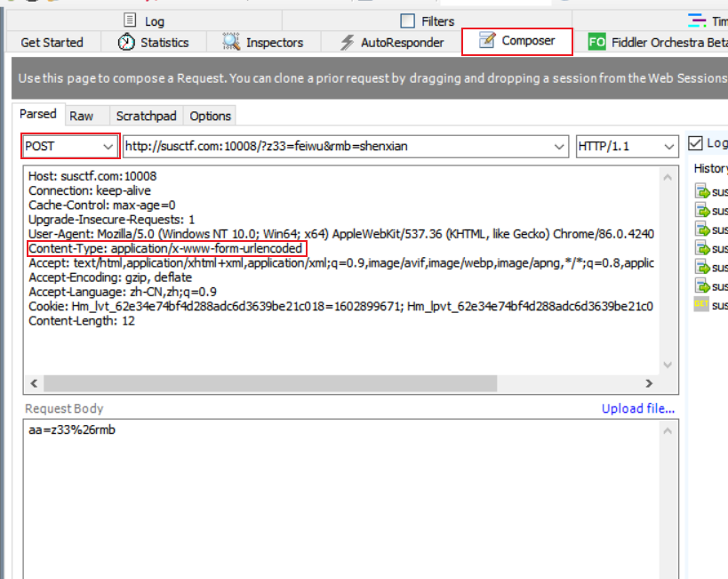Click the Composer pencil icon
The width and height of the screenshot is (728, 579).
(x=487, y=41)
